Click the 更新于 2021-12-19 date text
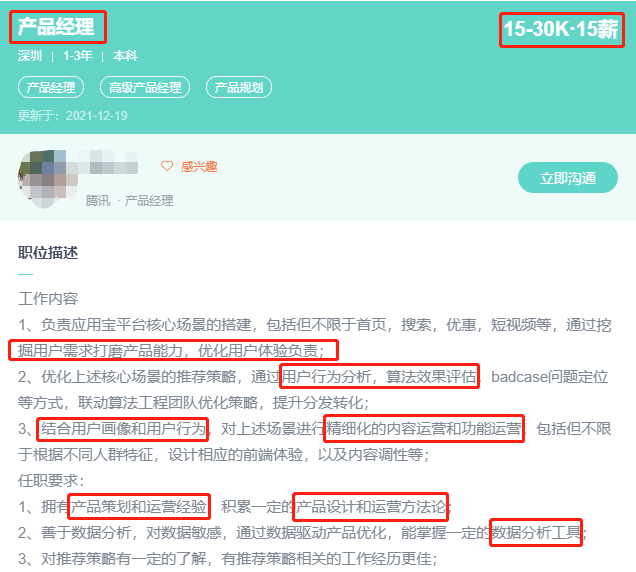Screen dimensions: 636x572 pos(73,116)
